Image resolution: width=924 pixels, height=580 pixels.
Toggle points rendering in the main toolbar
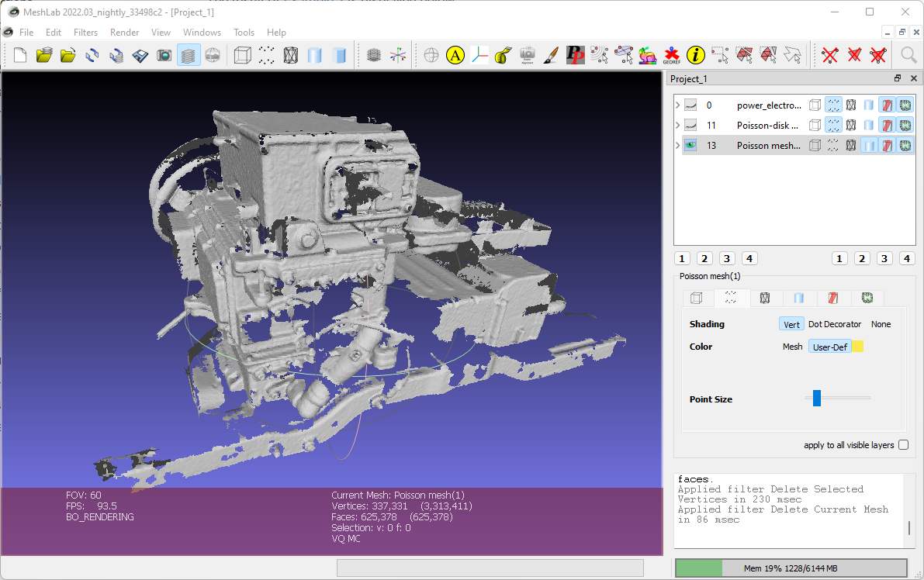(266, 55)
